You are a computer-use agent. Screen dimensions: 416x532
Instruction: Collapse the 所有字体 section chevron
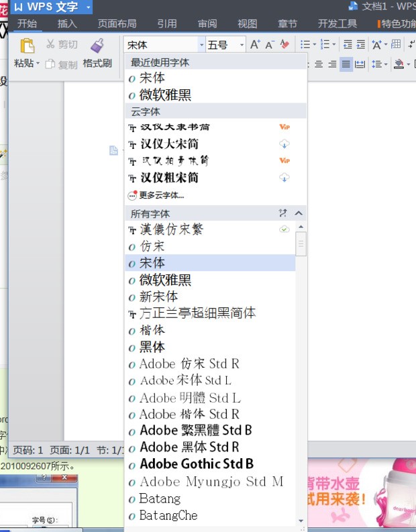click(299, 213)
